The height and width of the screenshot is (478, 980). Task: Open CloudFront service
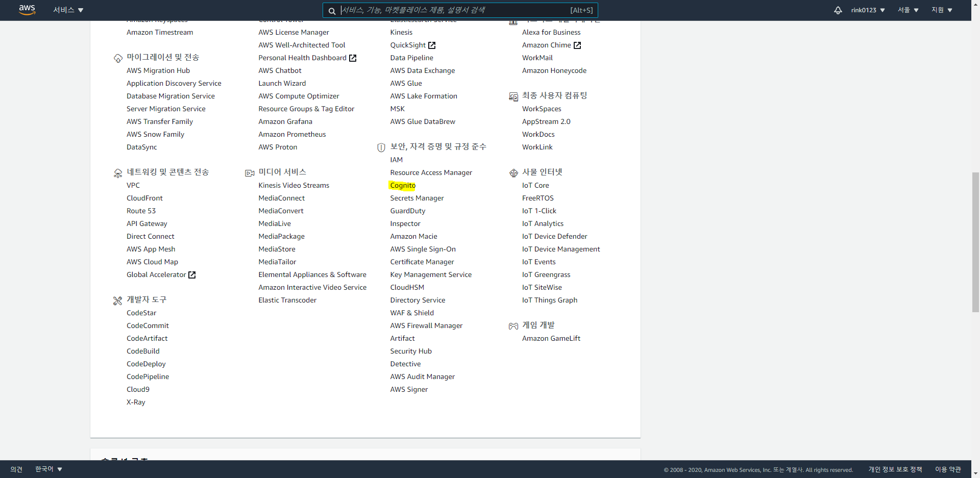[x=145, y=198]
